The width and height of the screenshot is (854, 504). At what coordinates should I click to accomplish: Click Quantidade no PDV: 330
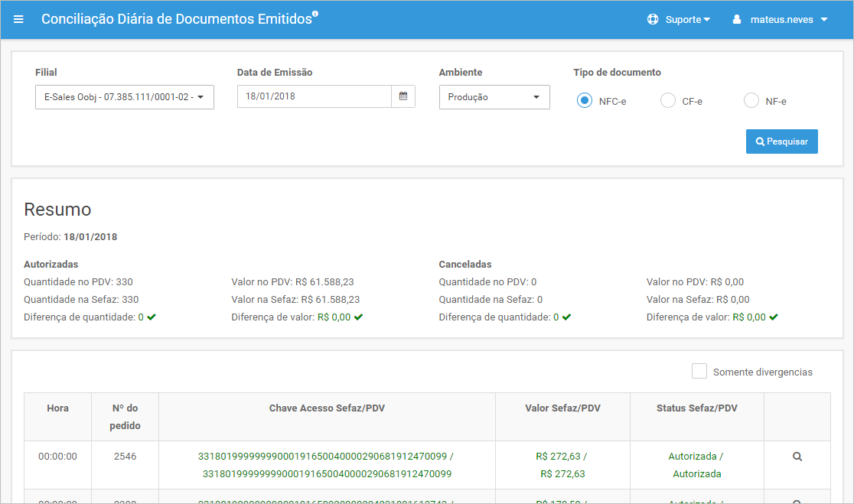(78, 282)
